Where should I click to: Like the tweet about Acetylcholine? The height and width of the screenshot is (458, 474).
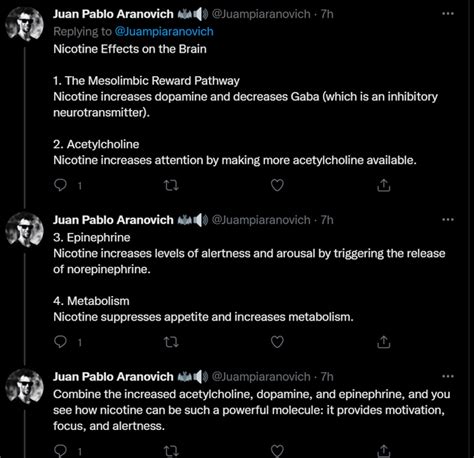coord(277,185)
